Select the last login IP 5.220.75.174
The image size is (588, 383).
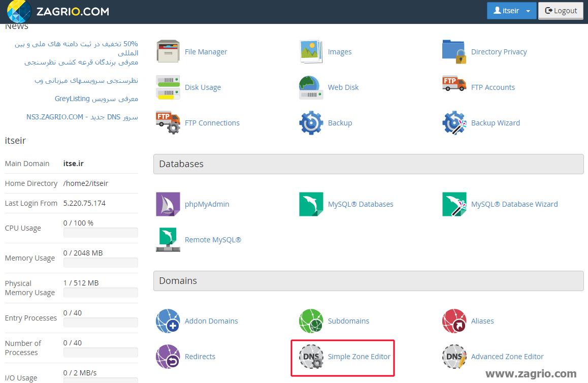(x=84, y=203)
